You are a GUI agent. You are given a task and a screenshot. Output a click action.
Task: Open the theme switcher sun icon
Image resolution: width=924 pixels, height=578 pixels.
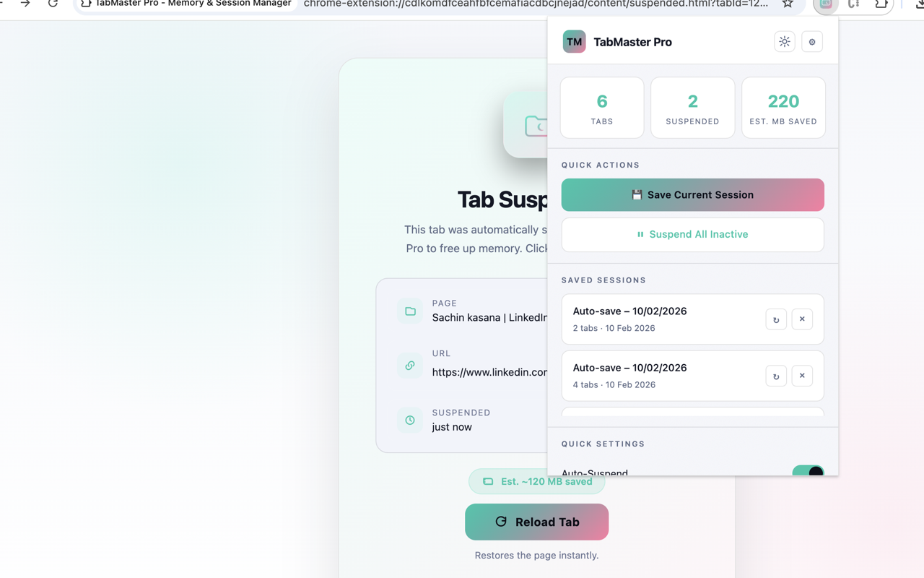[x=784, y=41]
